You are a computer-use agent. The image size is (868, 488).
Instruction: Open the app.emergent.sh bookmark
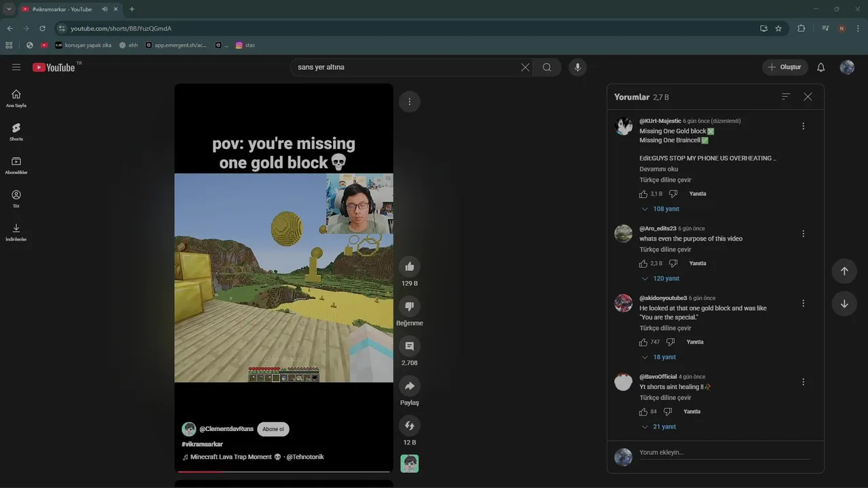pyautogui.click(x=176, y=45)
